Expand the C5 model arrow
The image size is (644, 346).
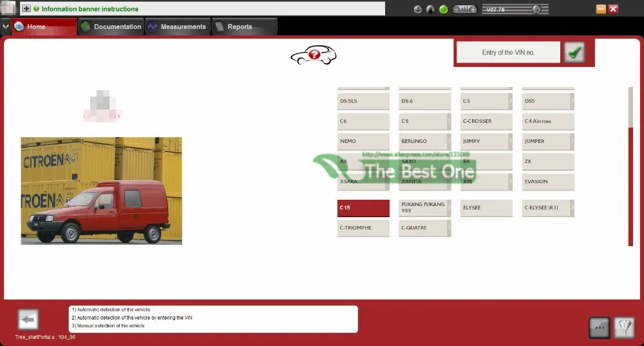point(511,101)
